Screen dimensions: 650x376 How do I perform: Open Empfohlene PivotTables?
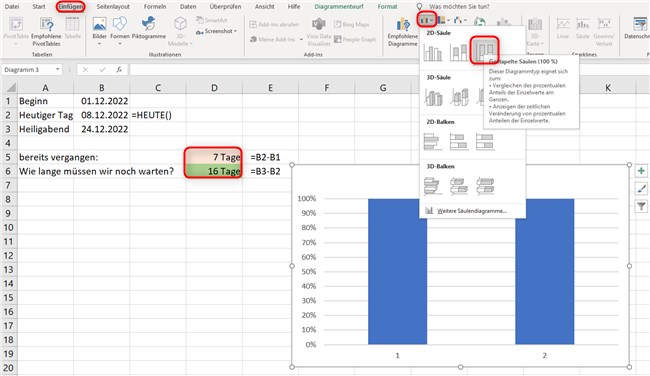pos(46,31)
